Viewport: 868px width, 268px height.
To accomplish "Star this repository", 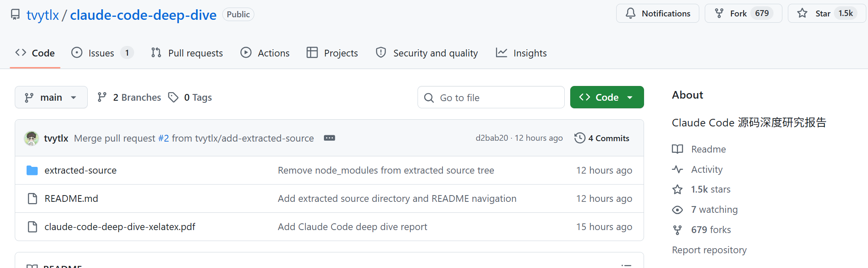I will pos(815,13).
